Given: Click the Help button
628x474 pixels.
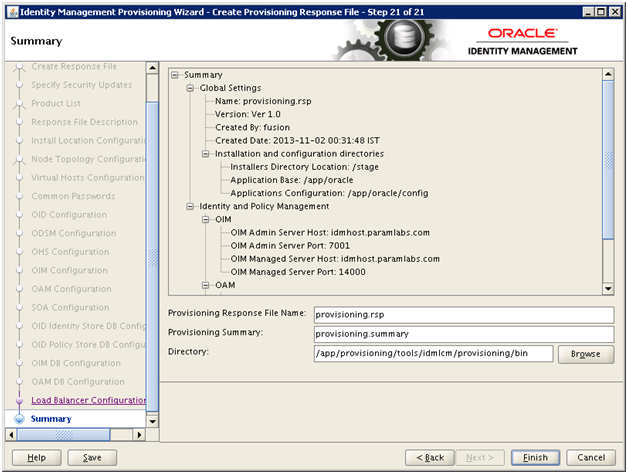Looking at the screenshot, I should coord(36,458).
